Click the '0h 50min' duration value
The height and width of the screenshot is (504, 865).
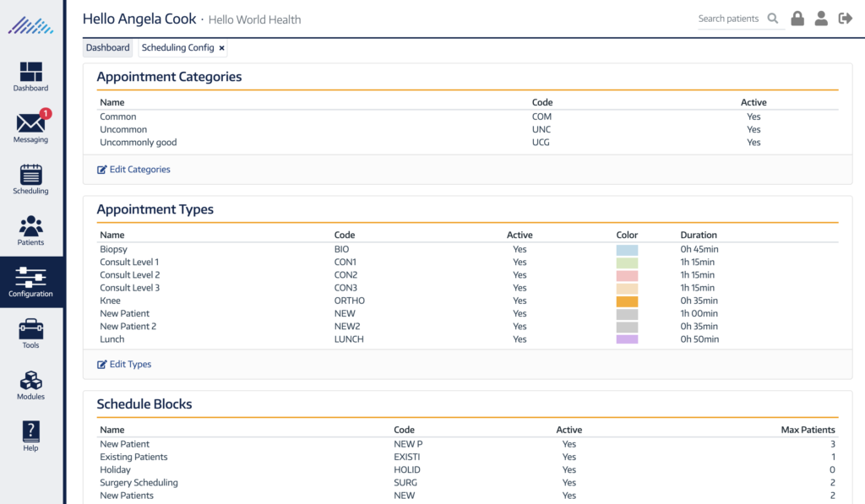699,339
